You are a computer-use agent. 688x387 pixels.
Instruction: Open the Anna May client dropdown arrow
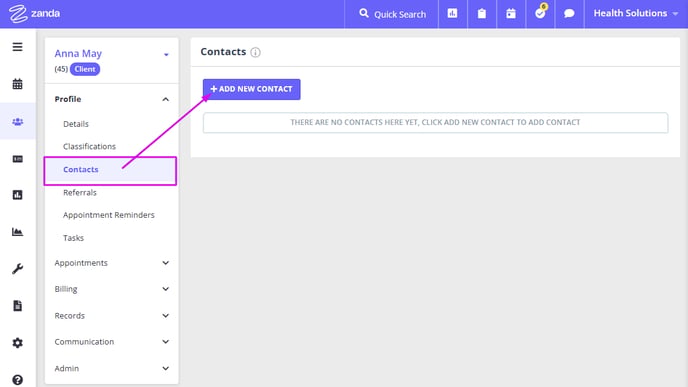click(166, 55)
